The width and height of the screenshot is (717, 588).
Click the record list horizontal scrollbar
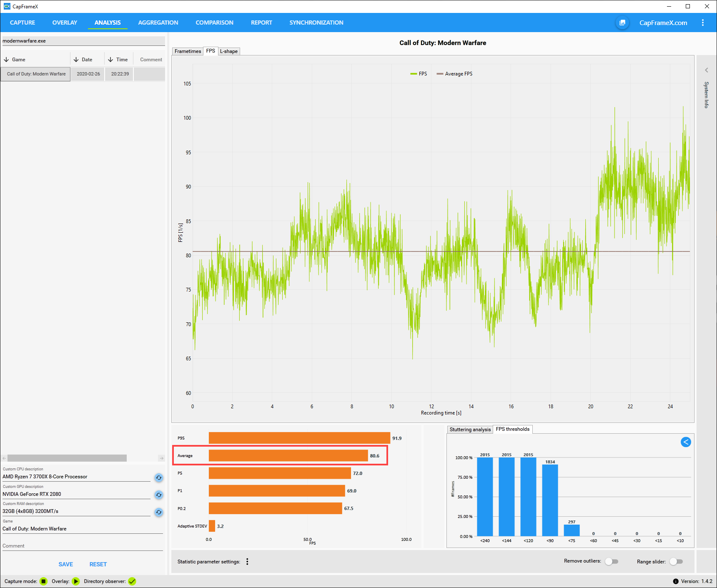(x=67, y=458)
